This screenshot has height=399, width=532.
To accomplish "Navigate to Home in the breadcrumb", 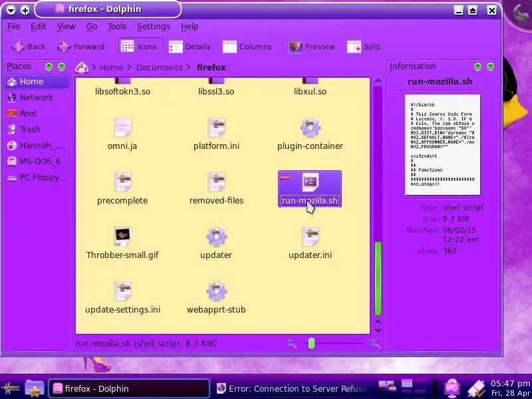I will point(111,68).
